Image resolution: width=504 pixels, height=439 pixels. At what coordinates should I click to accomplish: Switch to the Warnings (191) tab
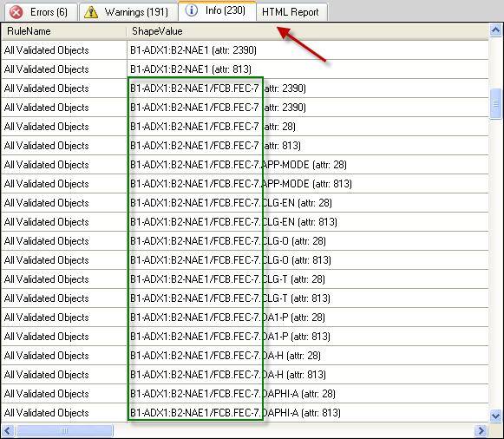[x=128, y=12]
